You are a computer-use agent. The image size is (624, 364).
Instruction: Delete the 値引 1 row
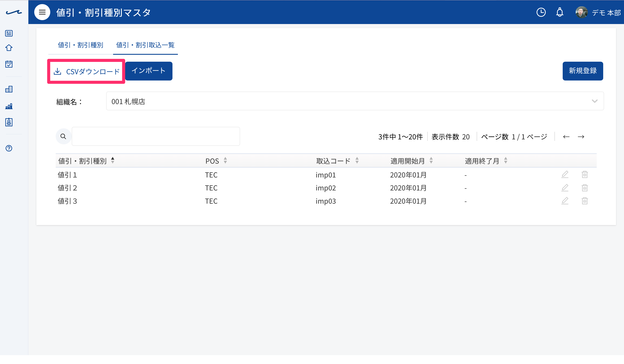585,175
